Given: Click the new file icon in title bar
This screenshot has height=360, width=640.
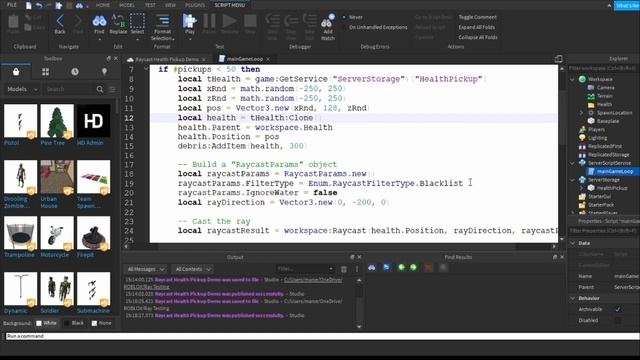Looking at the screenshot, I should coord(29,5).
